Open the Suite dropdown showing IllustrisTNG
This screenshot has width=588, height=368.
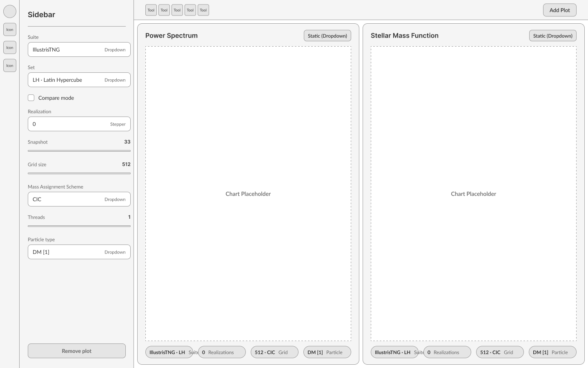(79, 49)
